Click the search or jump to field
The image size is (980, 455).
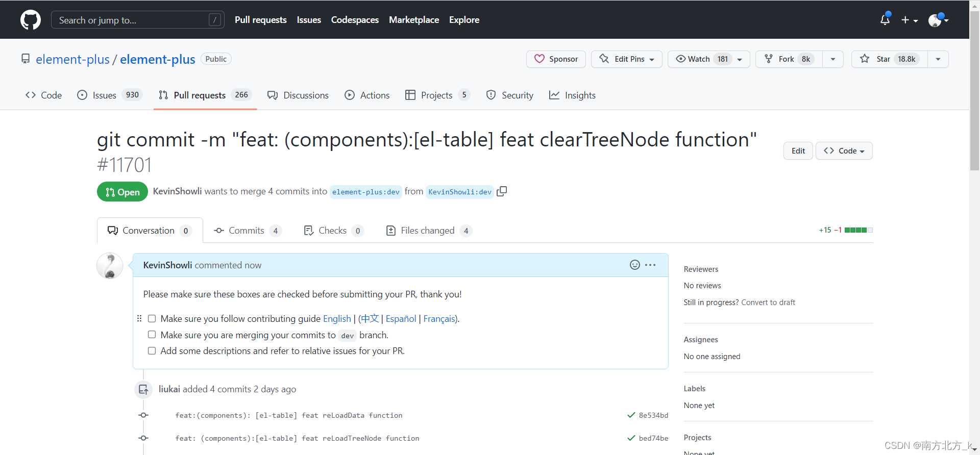(x=138, y=20)
